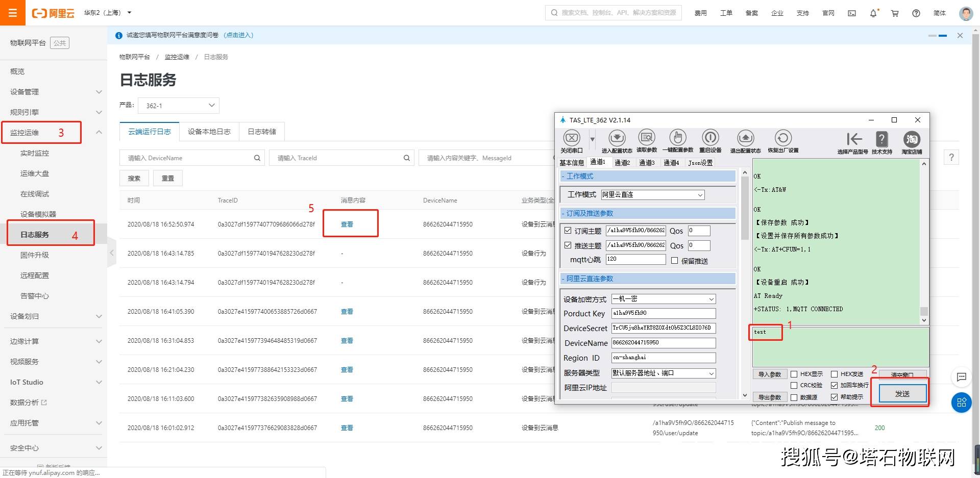
Task: Enable HEX显示 checkbox
Action: 794,374
